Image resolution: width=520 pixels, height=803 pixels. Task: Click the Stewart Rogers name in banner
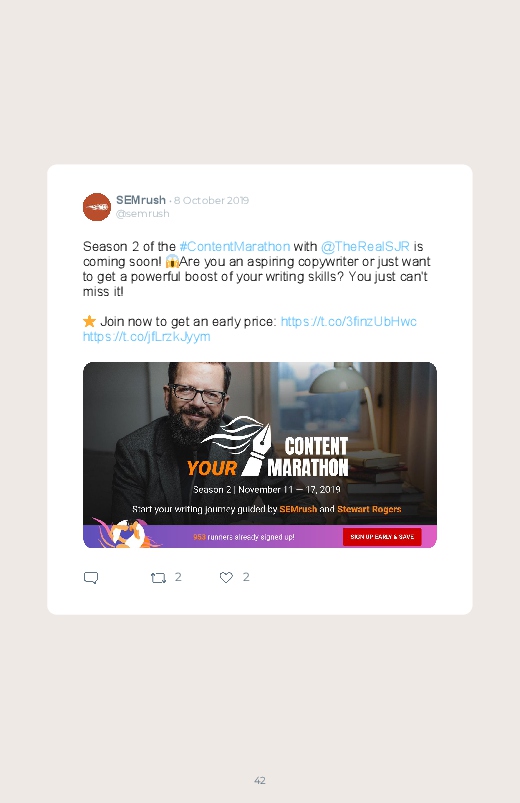(369, 509)
